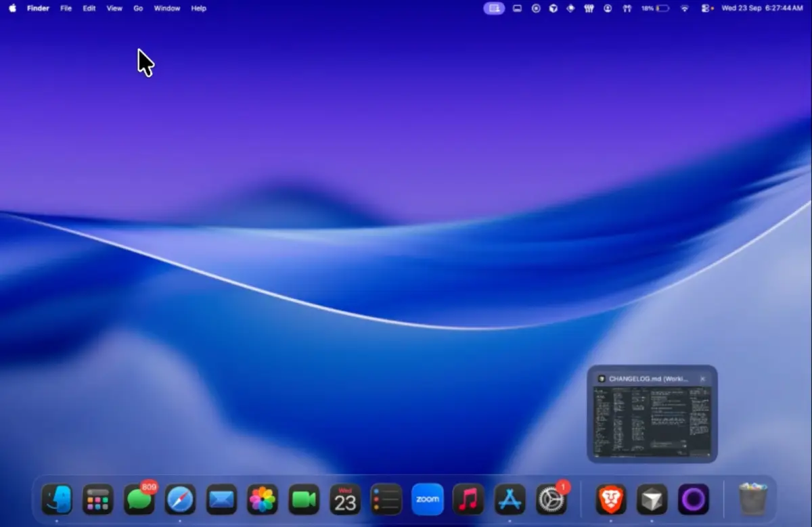Open the Reminders app in Dock
812x527 pixels.
click(386, 500)
